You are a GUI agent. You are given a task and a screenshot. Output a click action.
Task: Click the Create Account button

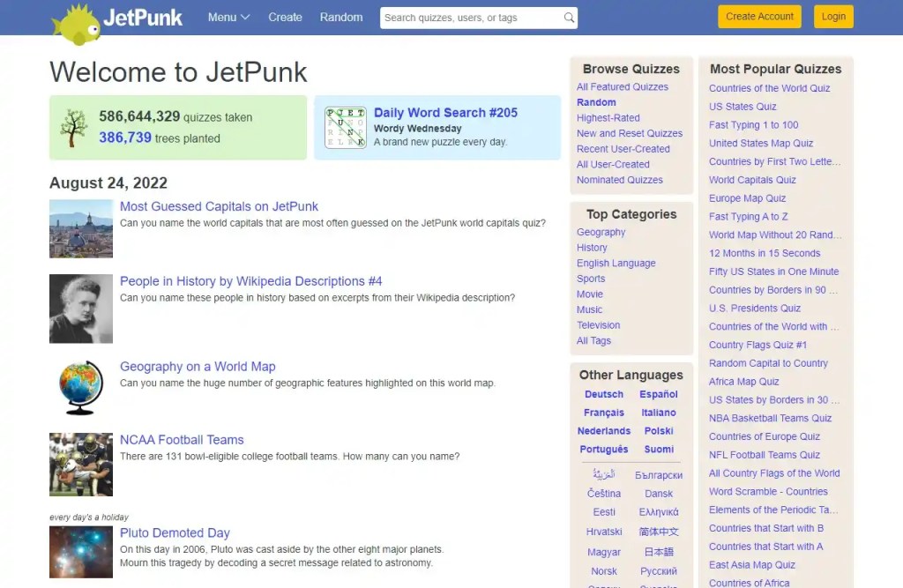(759, 17)
